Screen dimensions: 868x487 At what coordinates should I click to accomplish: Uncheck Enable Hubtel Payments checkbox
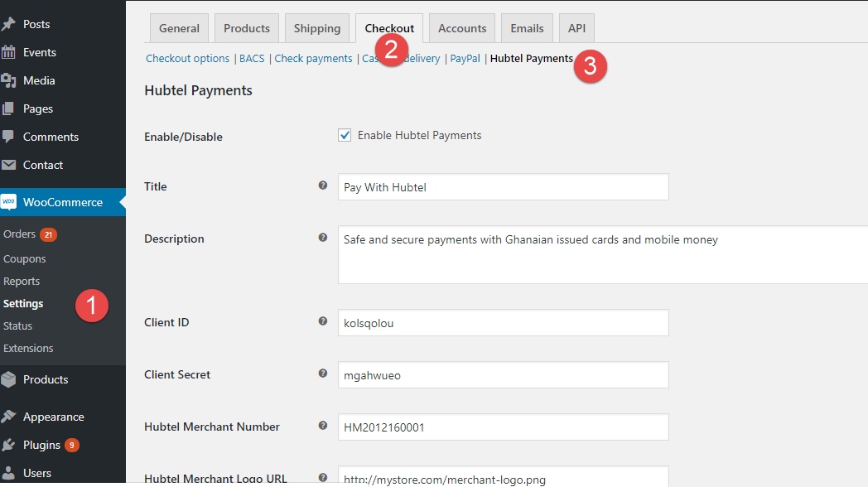345,135
